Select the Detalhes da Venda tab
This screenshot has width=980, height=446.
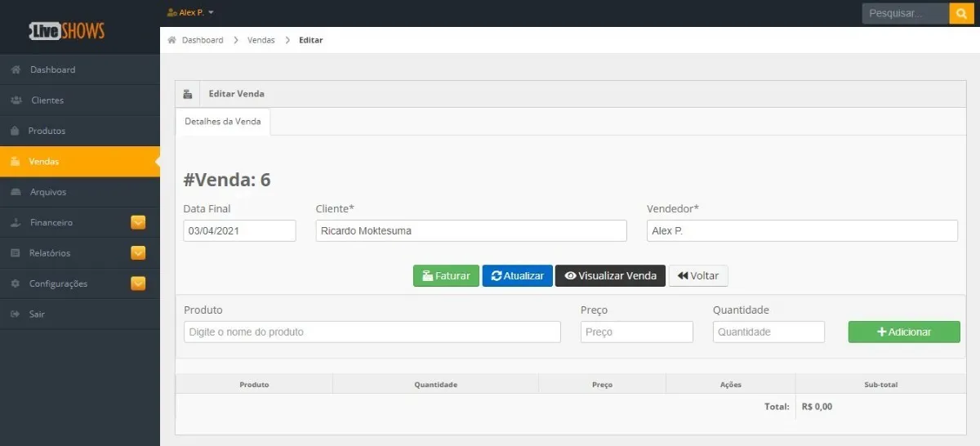[223, 122]
